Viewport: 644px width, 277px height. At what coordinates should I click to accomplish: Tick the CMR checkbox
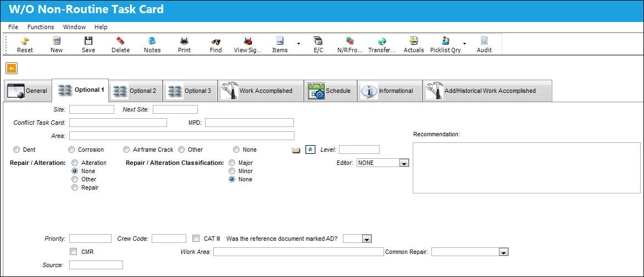[x=74, y=252]
